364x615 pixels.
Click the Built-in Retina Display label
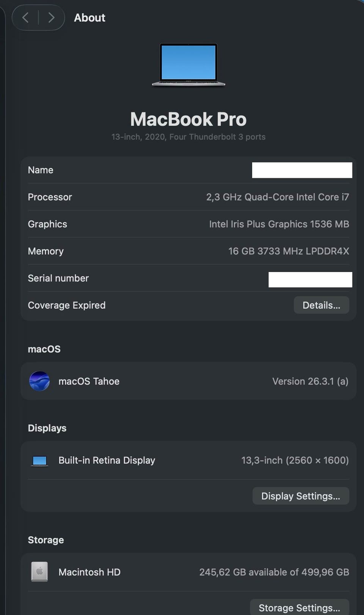pos(107,460)
